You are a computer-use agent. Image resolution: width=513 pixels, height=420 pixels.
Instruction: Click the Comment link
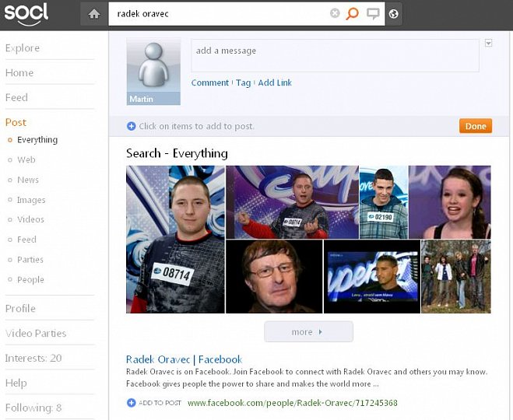210,82
